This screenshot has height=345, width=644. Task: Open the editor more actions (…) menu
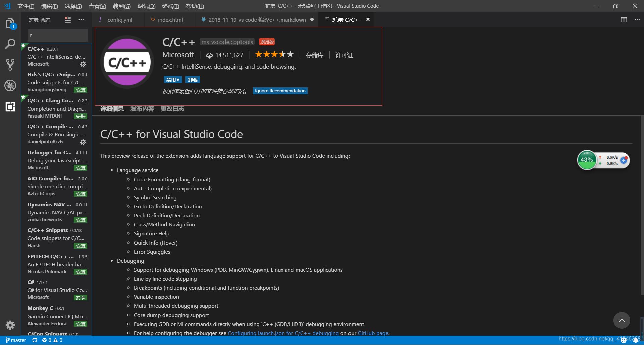tap(638, 20)
